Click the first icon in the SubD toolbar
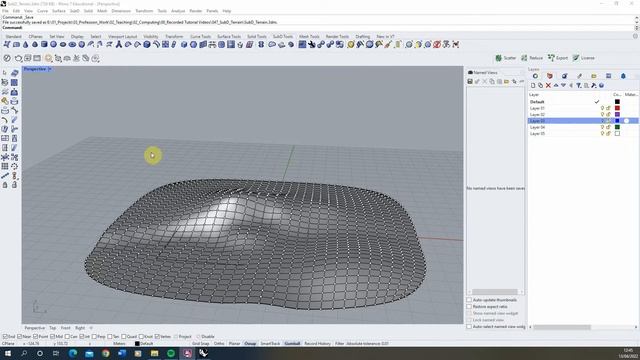This screenshot has height=360, width=640. (7, 44)
